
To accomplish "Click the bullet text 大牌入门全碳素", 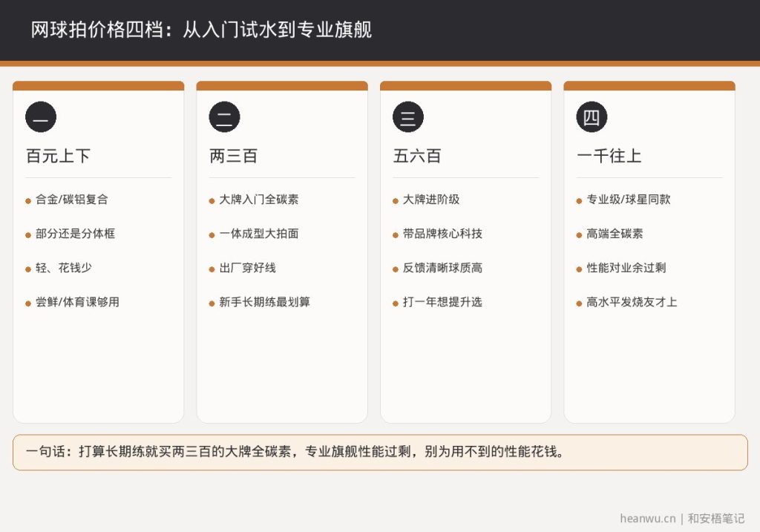I will [259, 199].
